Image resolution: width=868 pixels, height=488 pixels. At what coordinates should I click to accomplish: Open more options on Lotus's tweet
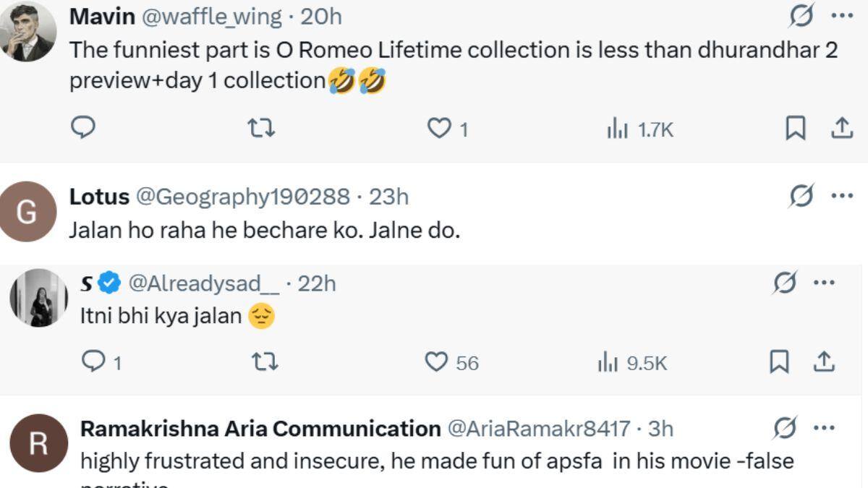(x=841, y=195)
